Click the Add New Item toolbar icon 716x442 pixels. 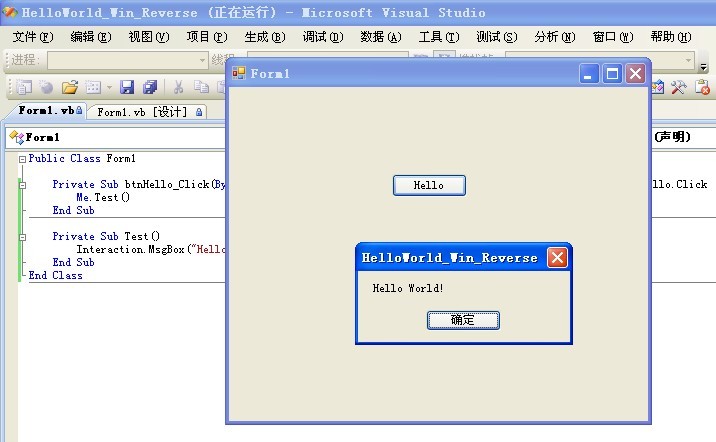pos(93,87)
